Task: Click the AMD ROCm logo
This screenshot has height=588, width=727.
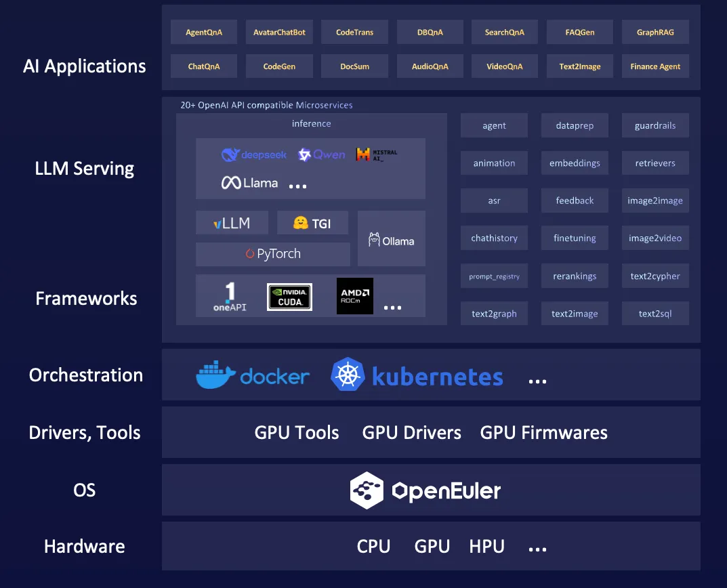Action: [355, 296]
